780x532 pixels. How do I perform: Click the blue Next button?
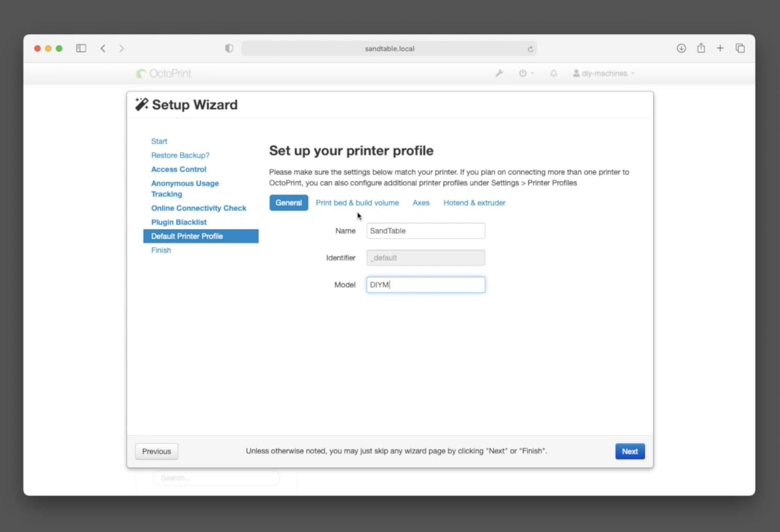[630, 451]
